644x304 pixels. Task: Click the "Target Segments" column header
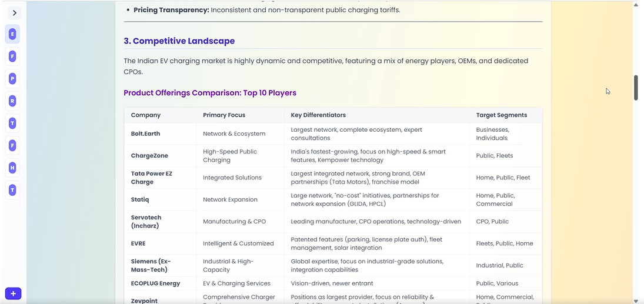pos(502,115)
